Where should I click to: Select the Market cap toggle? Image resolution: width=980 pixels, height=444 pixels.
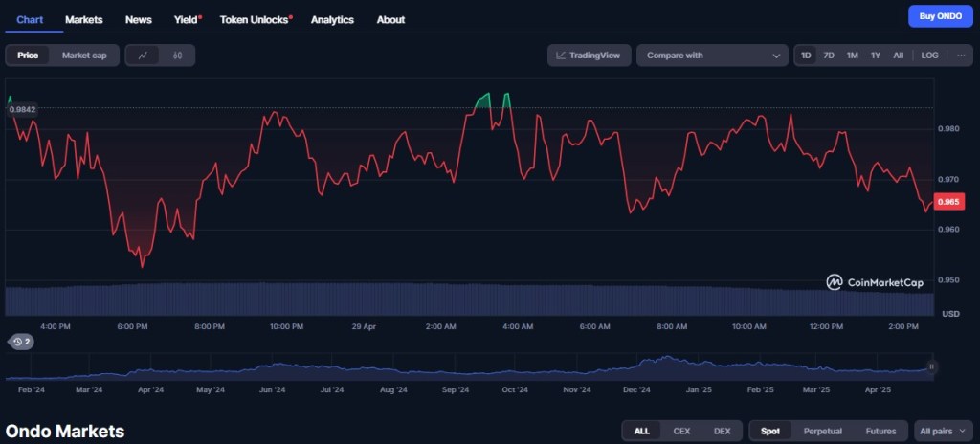click(84, 55)
